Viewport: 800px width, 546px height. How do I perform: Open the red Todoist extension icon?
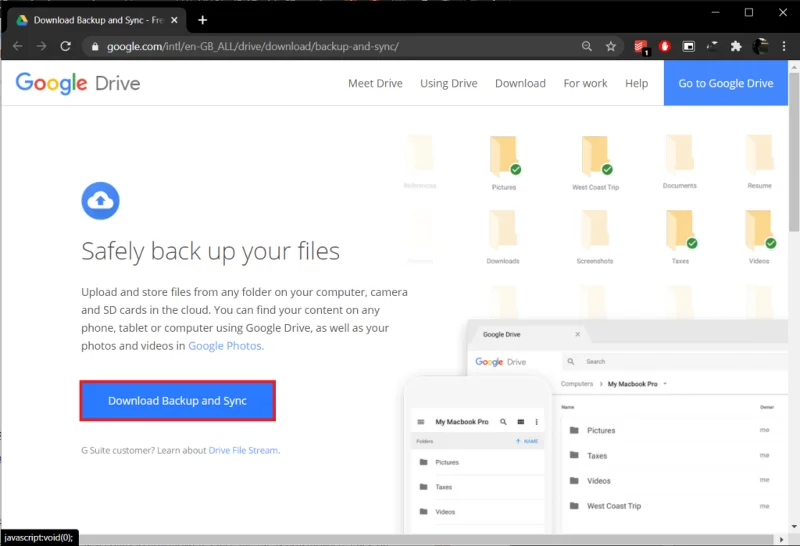click(641, 47)
